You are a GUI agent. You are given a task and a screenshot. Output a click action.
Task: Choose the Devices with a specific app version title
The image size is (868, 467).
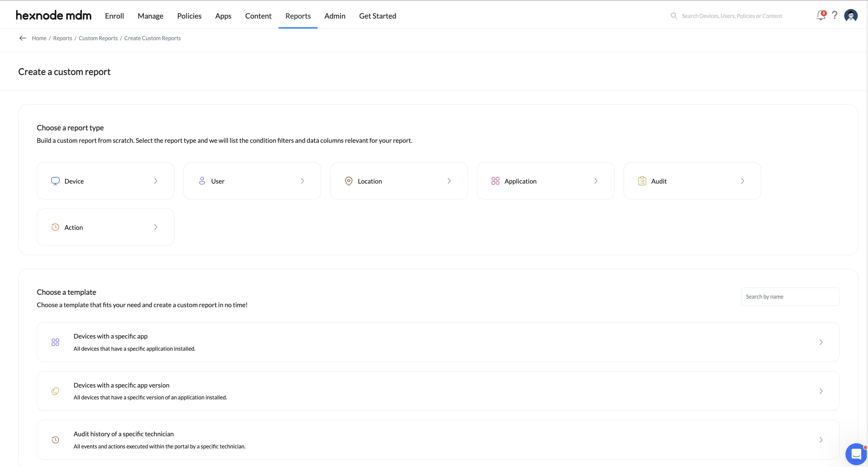[122, 385]
